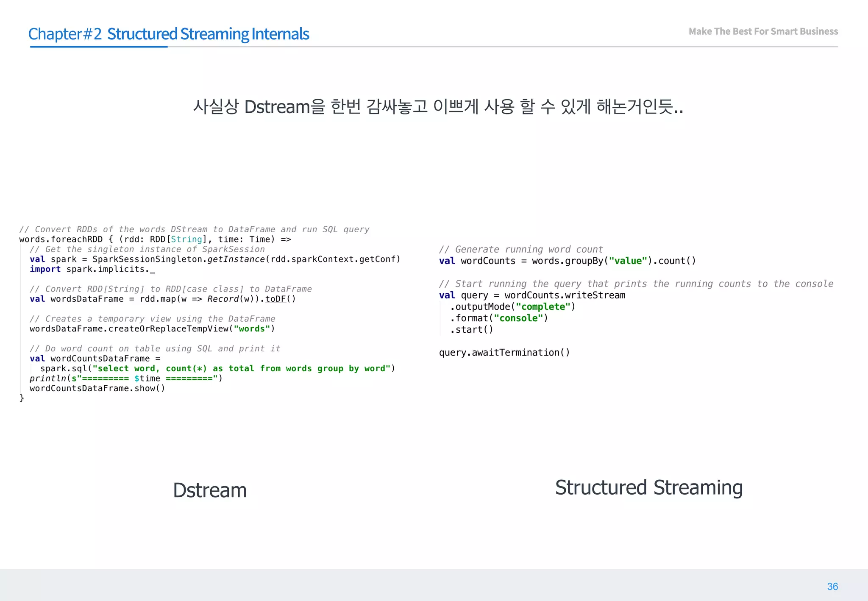
Task: Click the comment 'Get the singleton instance of SparkSession'
Action: pos(147,249)
